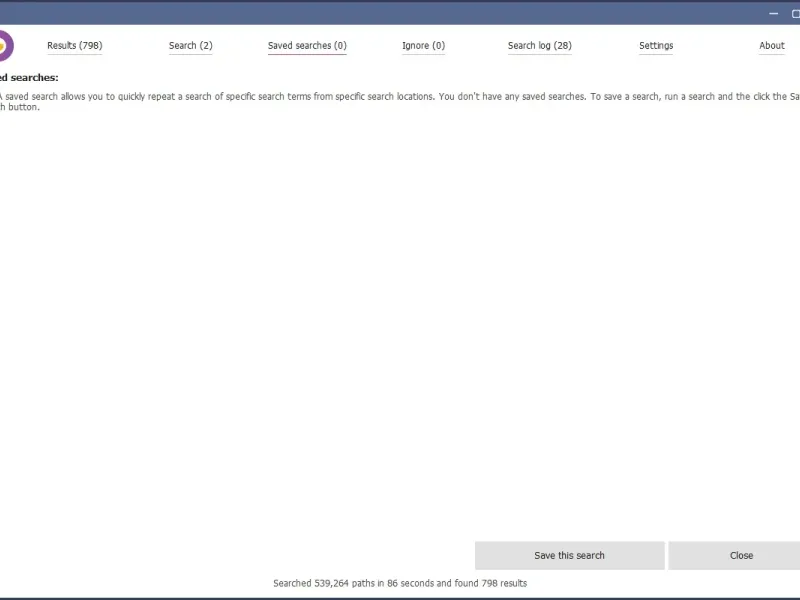Click the purple application logo icon
The width and height of the screenshot is (800, 600).
pos(6,46)
